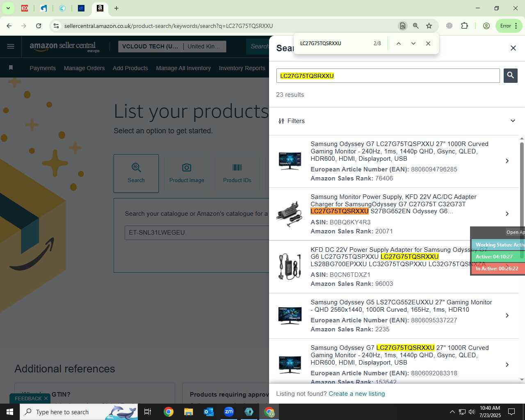Click browser forward arrow
Screen dimensions: 525x420
pos(24,26)
